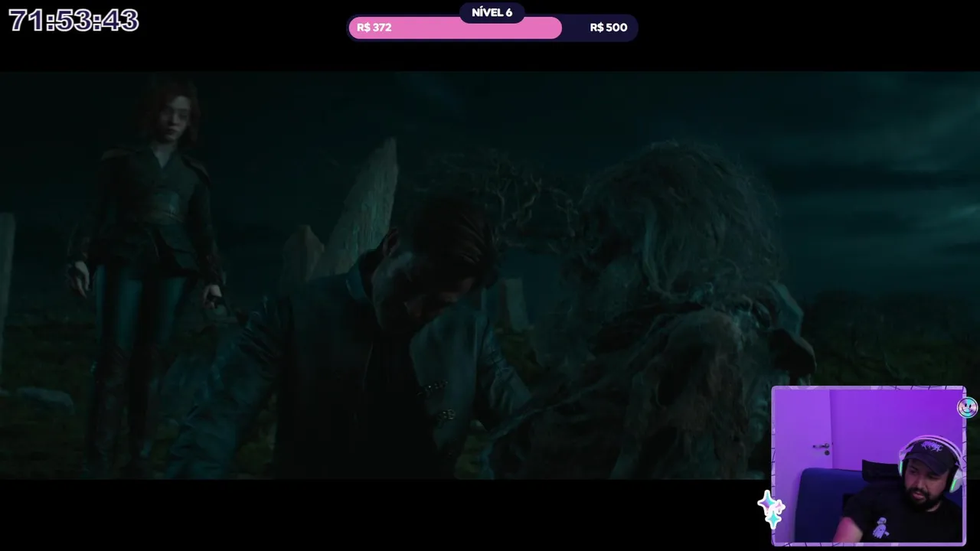Image resolution: width=980 pixels, height=551 pixels.
Task: Click the sparkle star icon beside webcam
Action: (x=771, y=509)
